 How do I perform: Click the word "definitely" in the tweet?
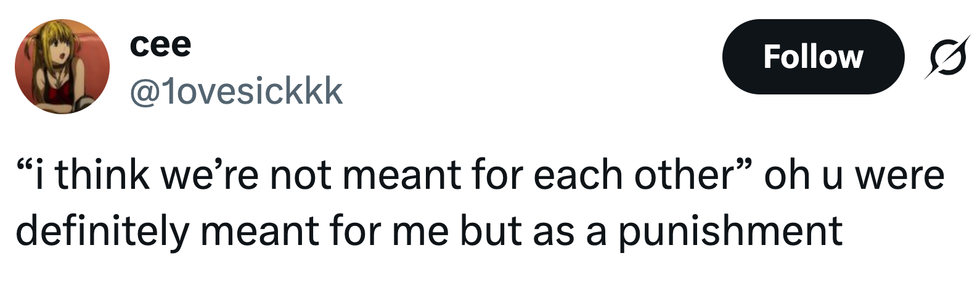click(102, 231)
